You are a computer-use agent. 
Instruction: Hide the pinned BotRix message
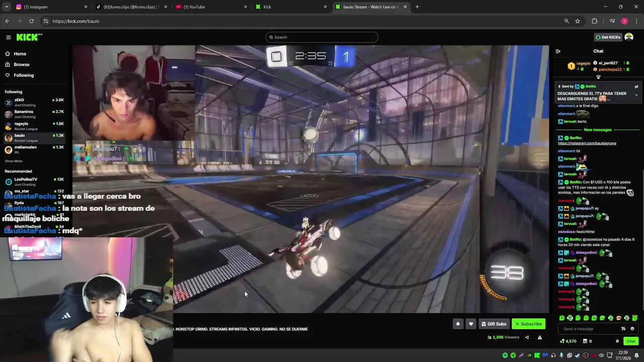coord(636,86)
